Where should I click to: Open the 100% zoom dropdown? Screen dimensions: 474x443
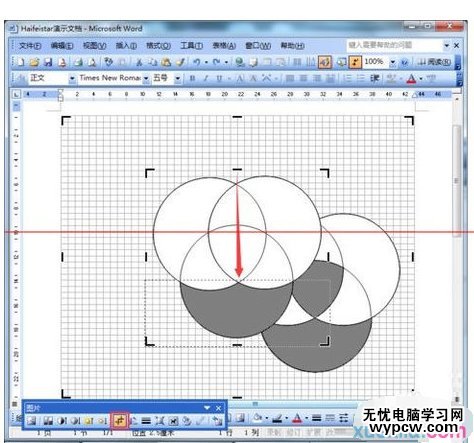tap(393, 62)
